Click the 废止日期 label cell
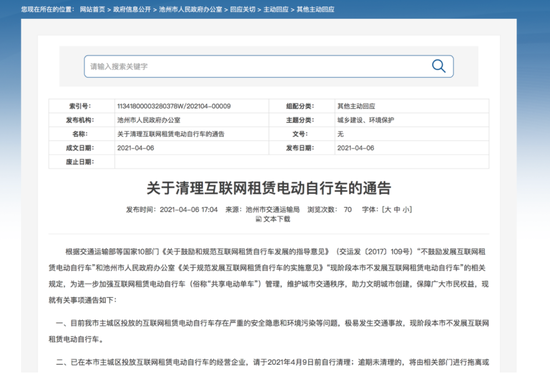Viewport: 550px width, 373px height. click(81, 162)
